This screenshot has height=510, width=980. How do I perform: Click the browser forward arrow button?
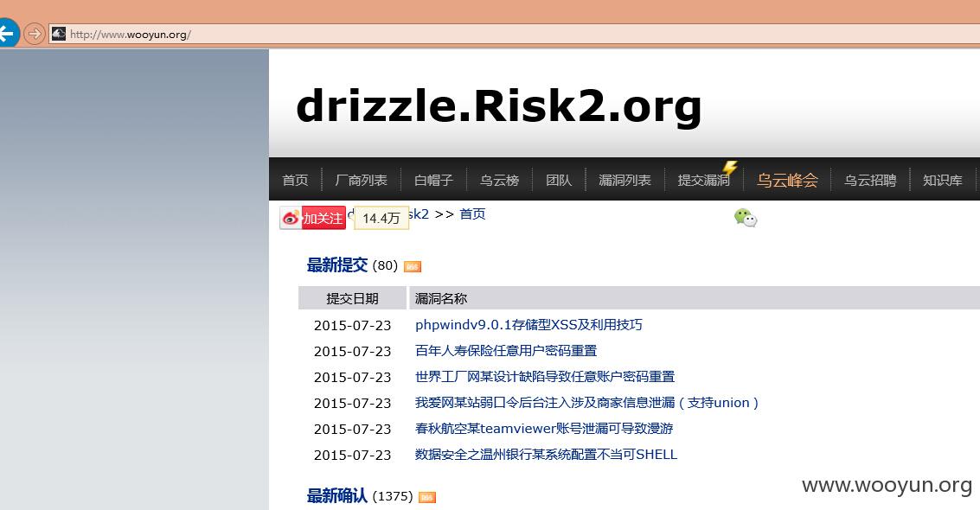pos(35,33)
